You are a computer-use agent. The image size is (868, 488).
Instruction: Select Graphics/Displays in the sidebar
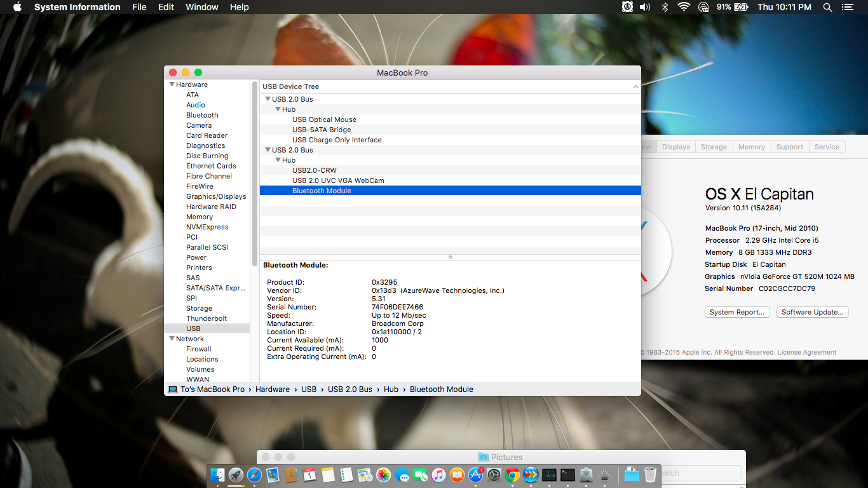(216, 196)
